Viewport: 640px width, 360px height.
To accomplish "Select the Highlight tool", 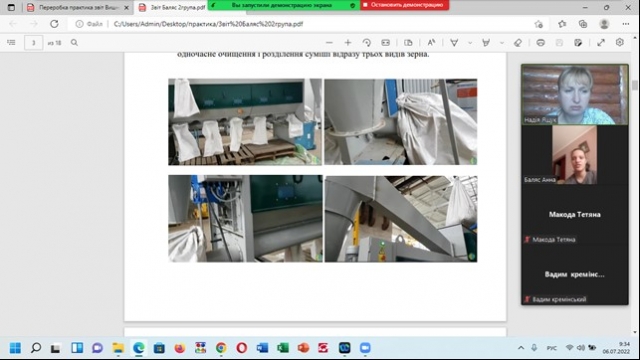I will (486, 42).
